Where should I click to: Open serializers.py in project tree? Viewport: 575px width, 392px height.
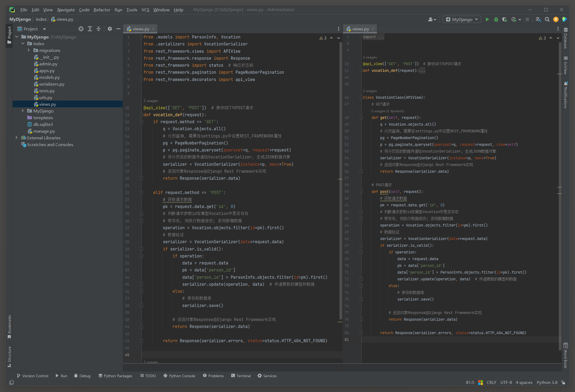(x=52, y=84)
